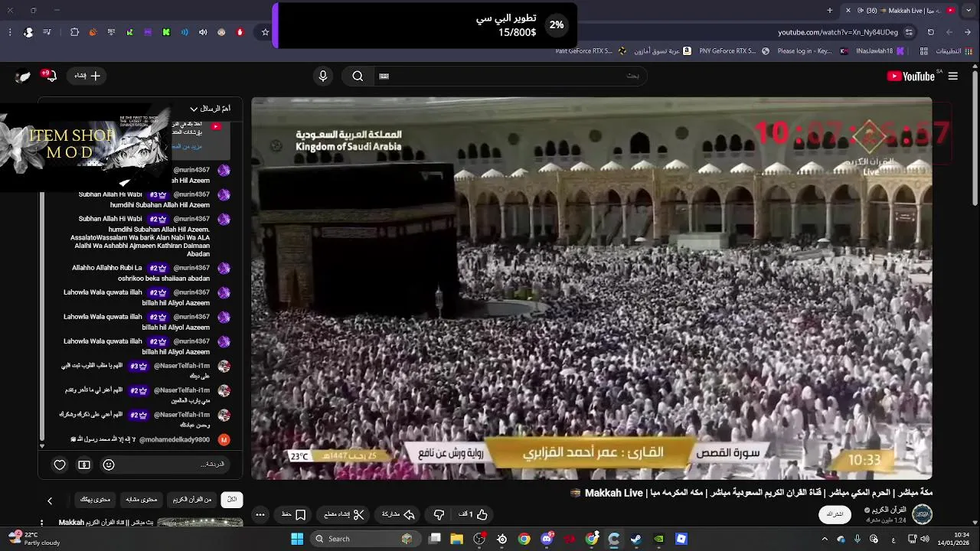Save the video with the bookmark button

[294, 514]
